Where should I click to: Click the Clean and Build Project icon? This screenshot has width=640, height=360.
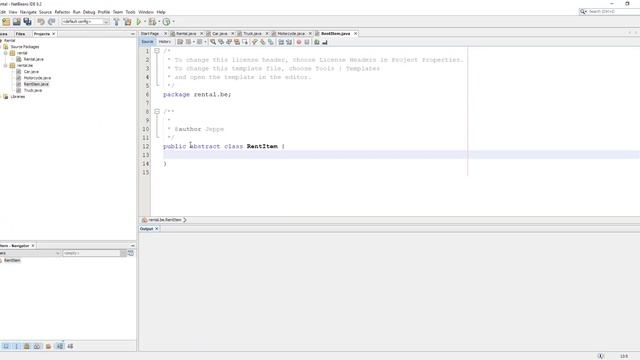click(x=128, y=22)
